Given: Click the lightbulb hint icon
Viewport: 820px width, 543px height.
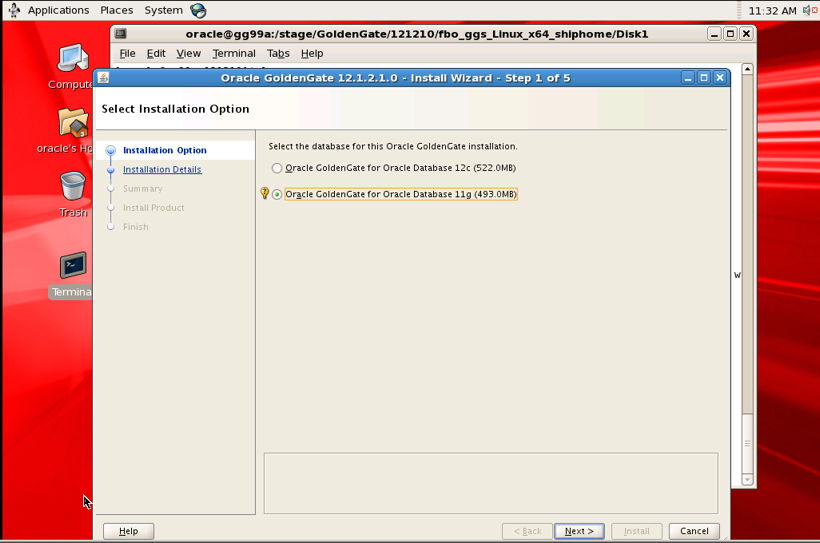Looking at the screenshot, I should (265, 193).
